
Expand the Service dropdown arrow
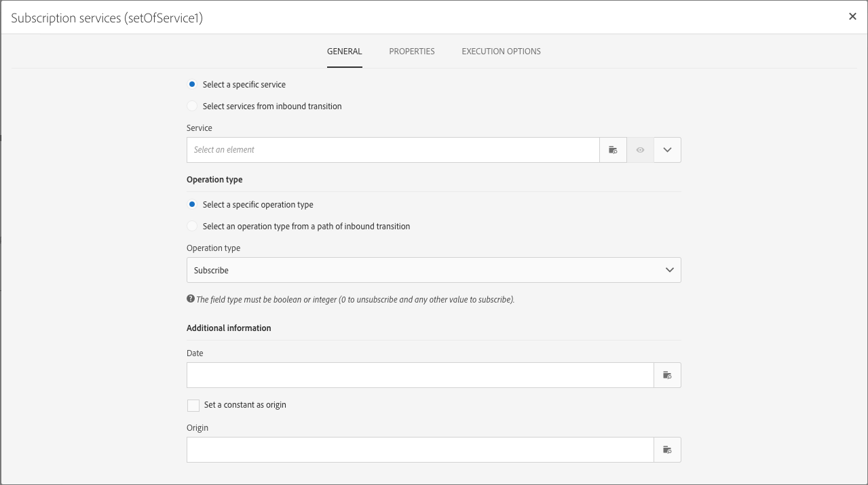(667, 150)
